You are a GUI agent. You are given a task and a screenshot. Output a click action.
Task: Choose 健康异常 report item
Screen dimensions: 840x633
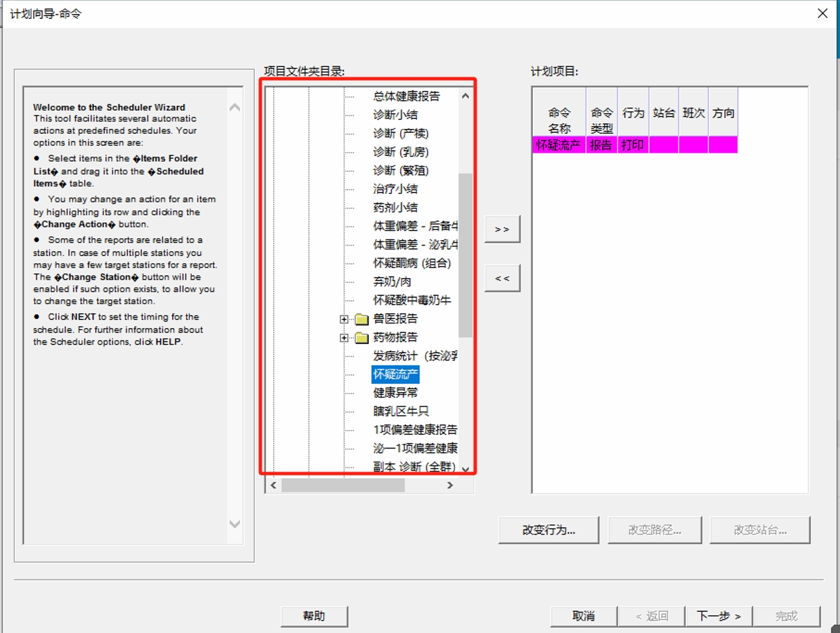tap(396, 393)
